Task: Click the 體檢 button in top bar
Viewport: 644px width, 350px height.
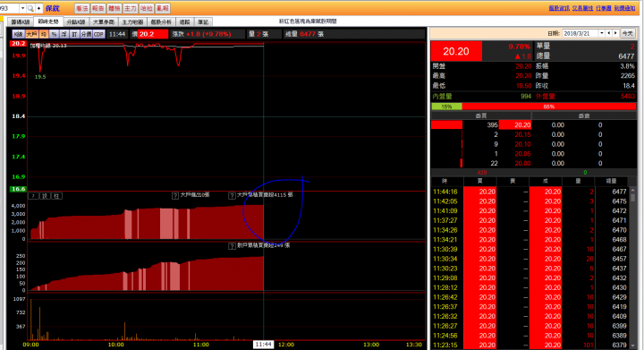Action: click(x=114, y=8)
